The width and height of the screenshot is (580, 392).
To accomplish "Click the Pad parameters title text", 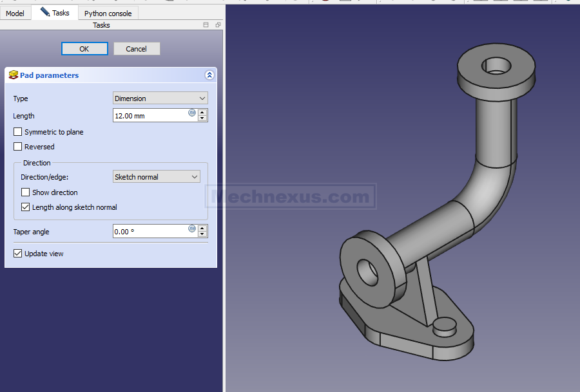I will (49, 75).
